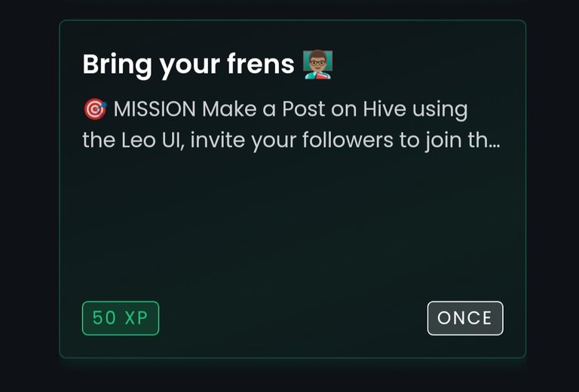Screen dimensions: 579x392
Task: Click the ONCE frequency badge
Action: point(465,318)
